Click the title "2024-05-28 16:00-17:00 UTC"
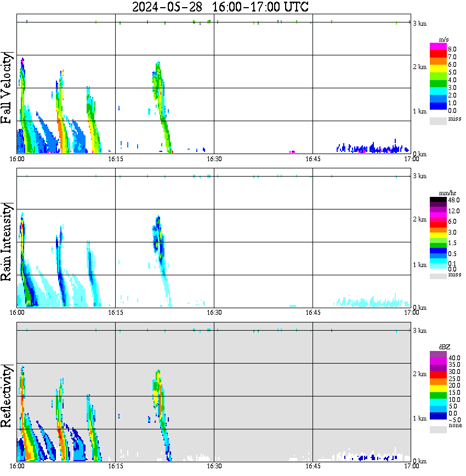This screenshot has height=476, width=466. [x=220, y=7]
